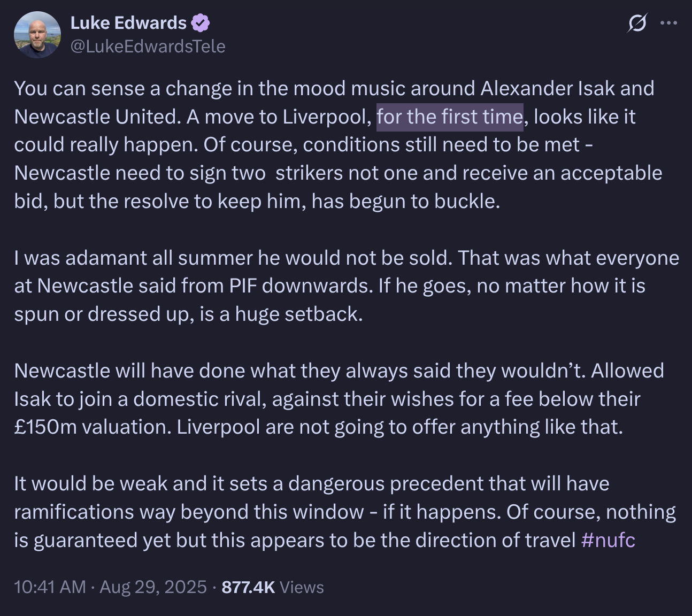Screen dimensions: 692x616
Task: Click the Aug 29, 2025 date
Action: (x=153, y=587)
